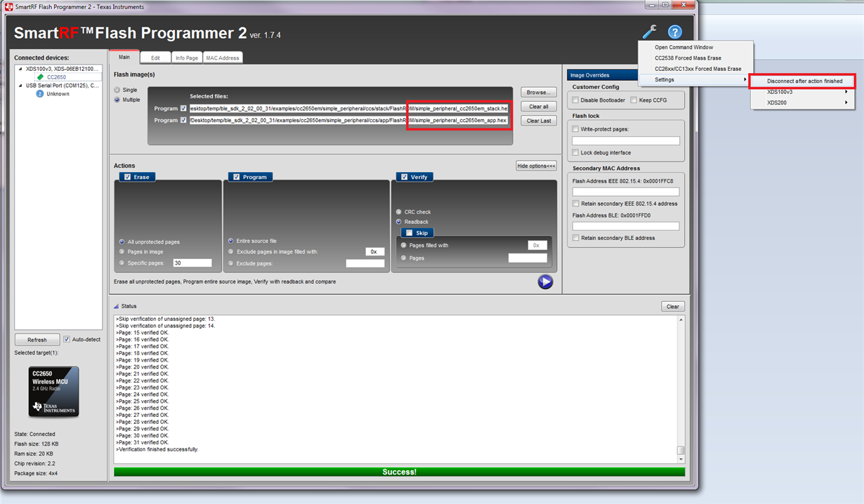864x504 pixels.
Task: Click the IEEE 802.15.4 flash address field
Action: click(626, 192)
